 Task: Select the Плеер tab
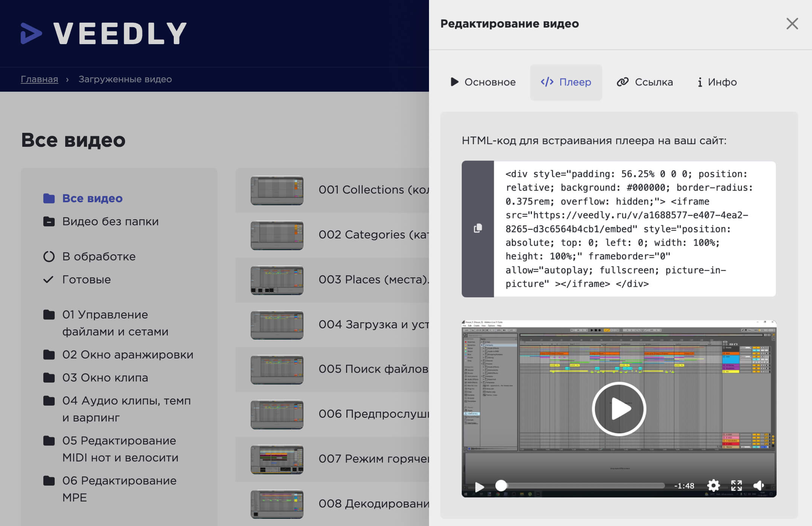pos(566,82)
